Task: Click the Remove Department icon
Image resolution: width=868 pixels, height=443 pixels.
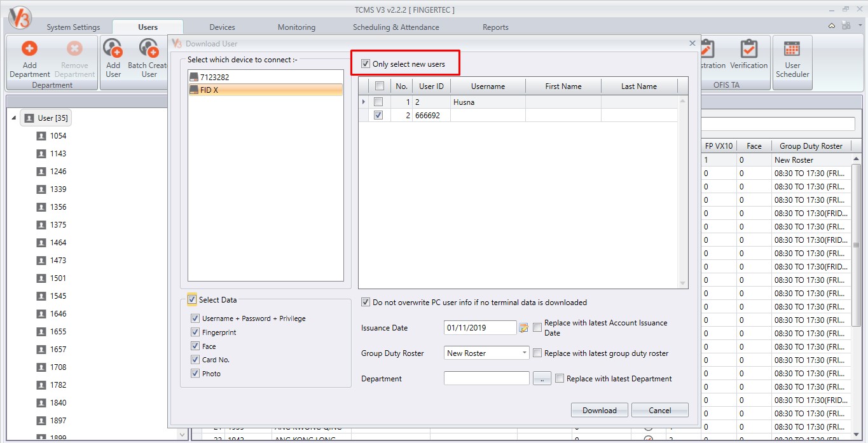Action: click(x=74, y=49)
